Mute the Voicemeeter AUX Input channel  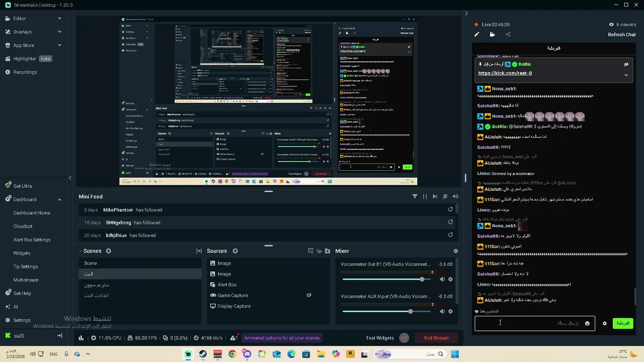(x=442, y=311)
